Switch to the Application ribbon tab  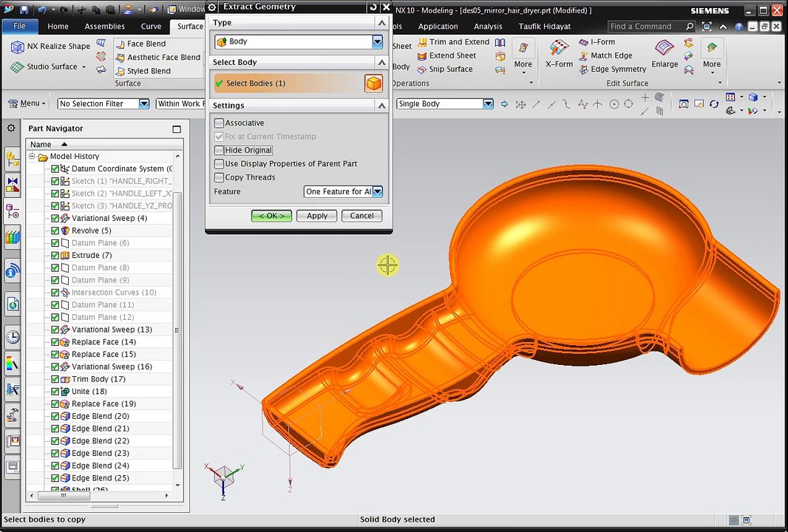pos(438,26)
